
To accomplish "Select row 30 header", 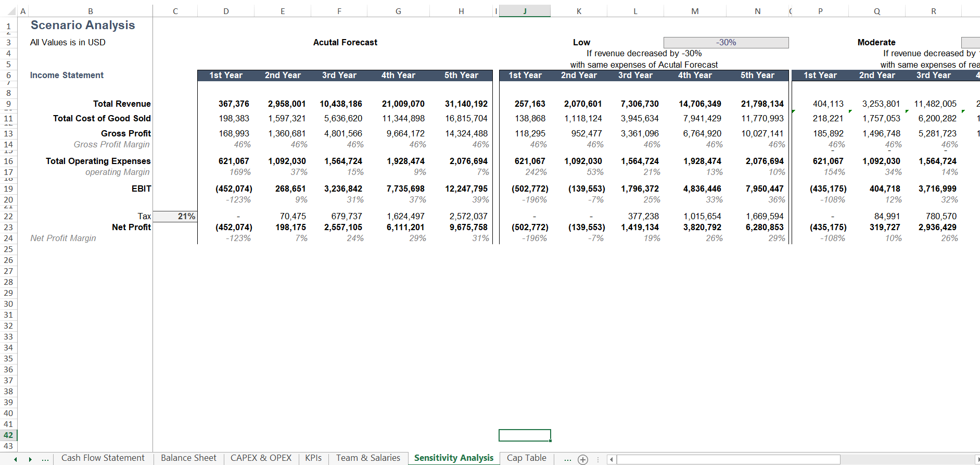I will (8, 304).
